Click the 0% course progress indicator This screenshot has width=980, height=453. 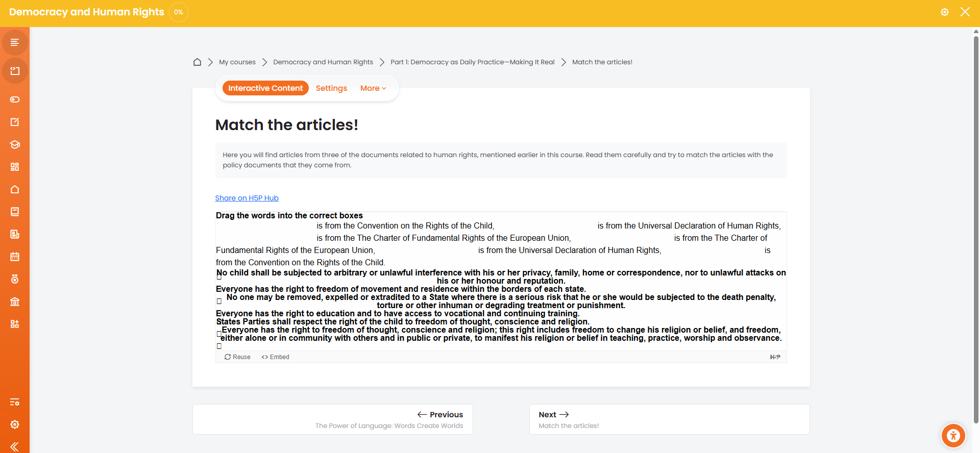(178, 12)
